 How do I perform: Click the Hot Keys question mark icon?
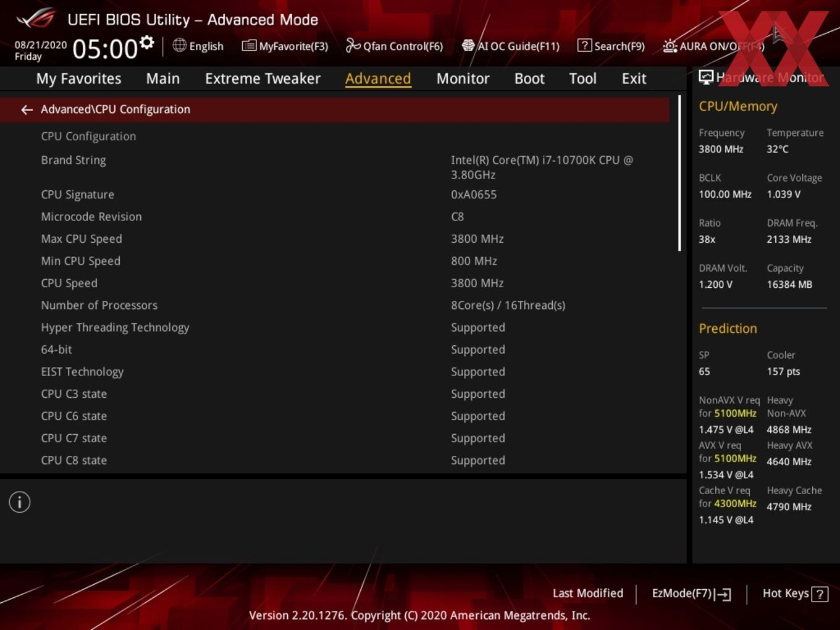[820, 594]
